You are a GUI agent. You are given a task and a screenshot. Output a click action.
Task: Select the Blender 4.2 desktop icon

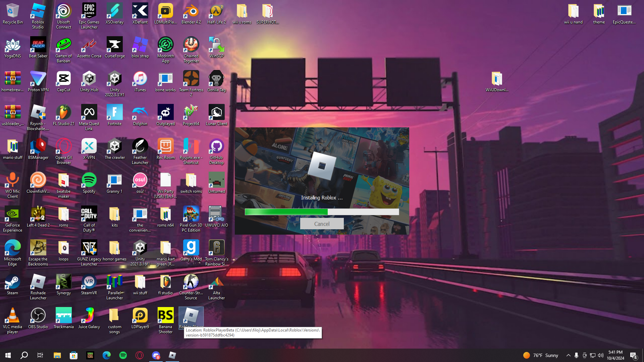(x=191, y=14)
